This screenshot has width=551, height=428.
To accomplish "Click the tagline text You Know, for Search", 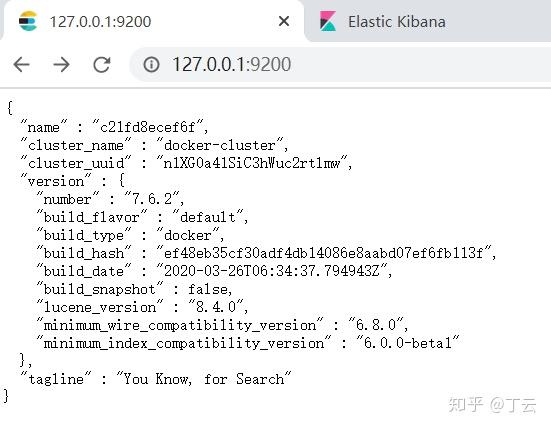I will pos(204,379).
